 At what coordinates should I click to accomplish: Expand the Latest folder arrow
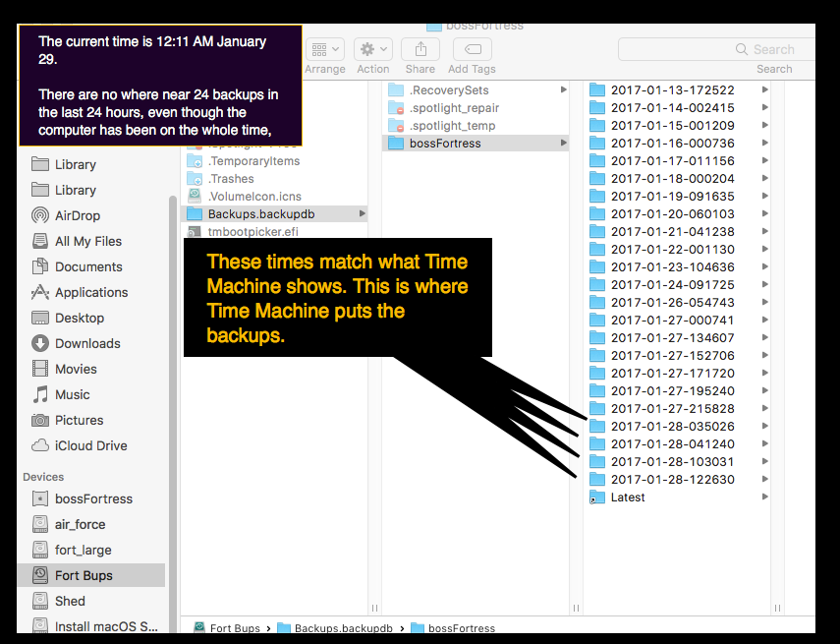tap(765, 497)
